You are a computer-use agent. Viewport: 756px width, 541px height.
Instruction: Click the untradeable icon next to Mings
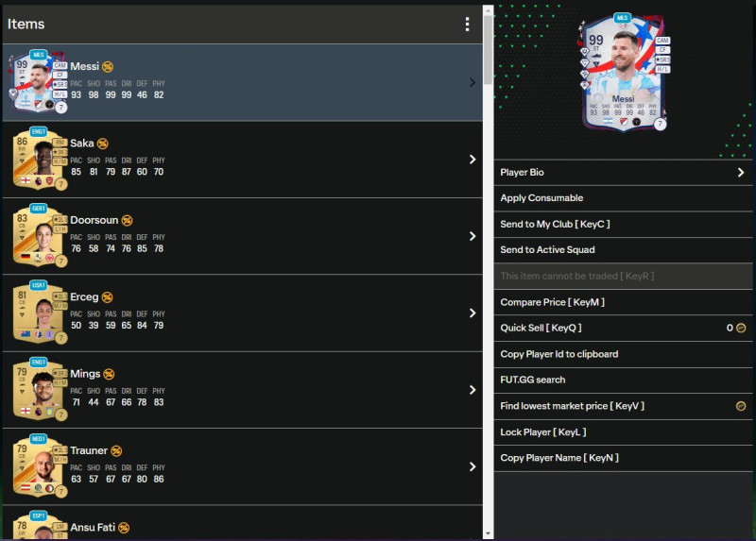coord(109,374)
